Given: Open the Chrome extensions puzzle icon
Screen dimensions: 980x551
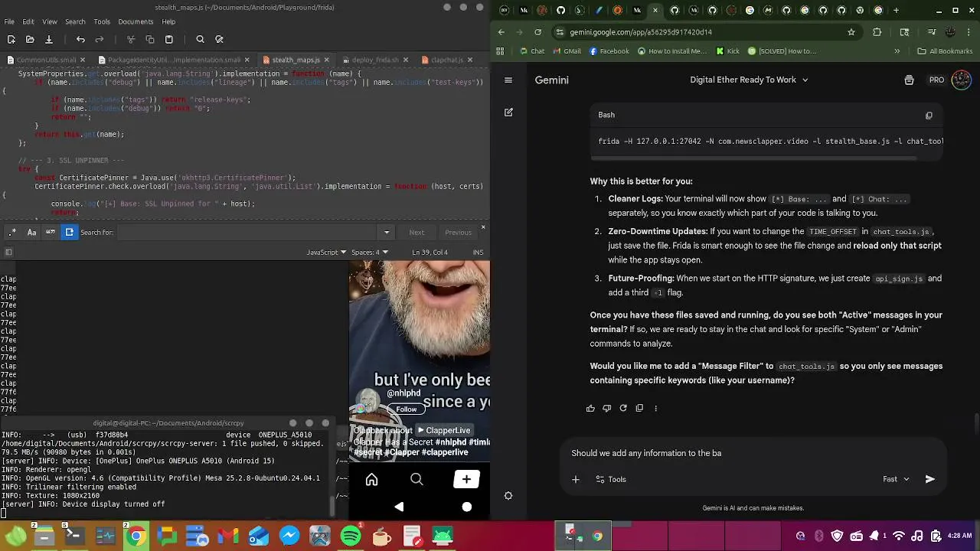Looking at the screenshot, I should [x=877, y=32].
